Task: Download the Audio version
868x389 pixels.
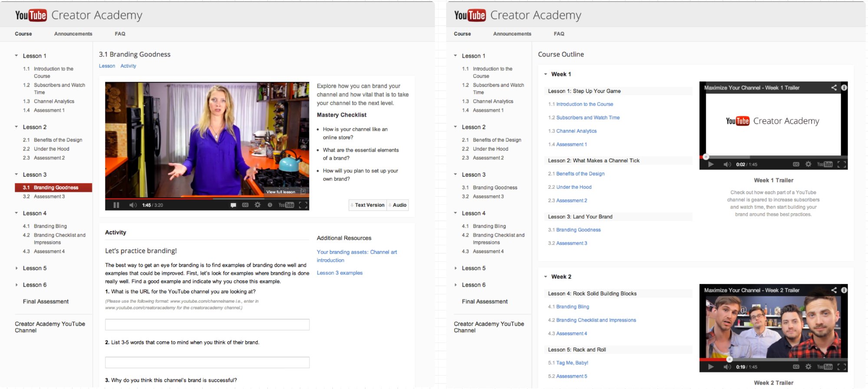Action: tap(398, 205)
